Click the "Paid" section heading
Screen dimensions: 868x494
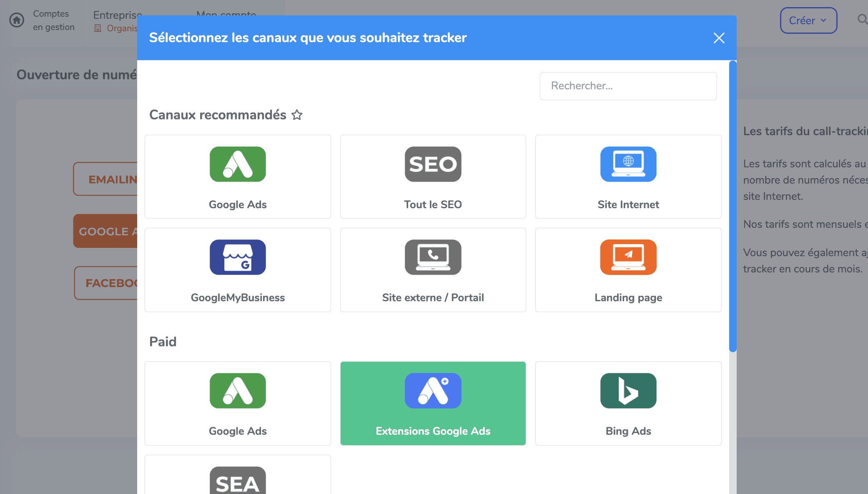[x=163, y=342]
